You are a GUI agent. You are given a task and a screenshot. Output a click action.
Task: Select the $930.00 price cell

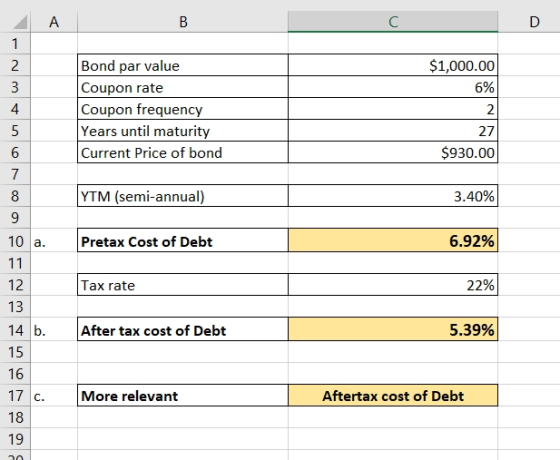tap(393, 152)
